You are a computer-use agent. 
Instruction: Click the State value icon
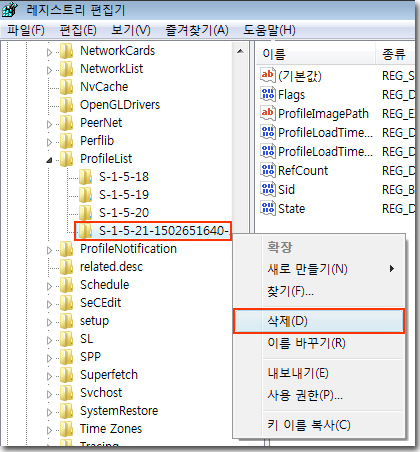[268, 209]
